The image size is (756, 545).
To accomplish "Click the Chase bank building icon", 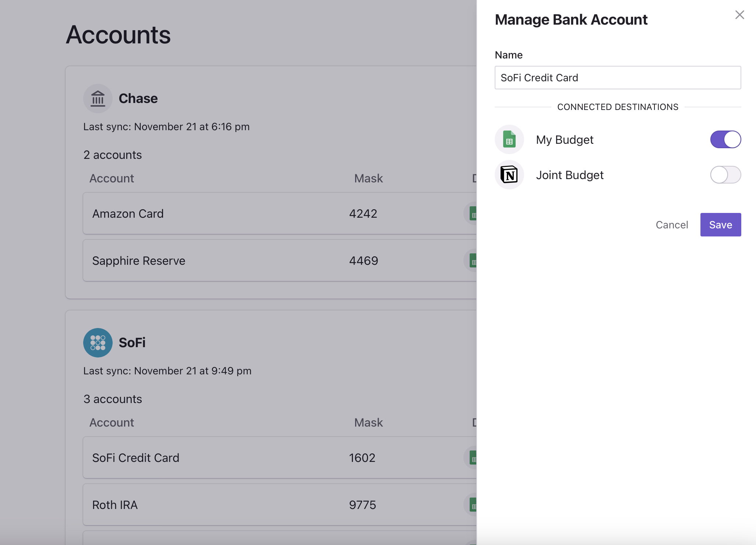I will (98, 99).
